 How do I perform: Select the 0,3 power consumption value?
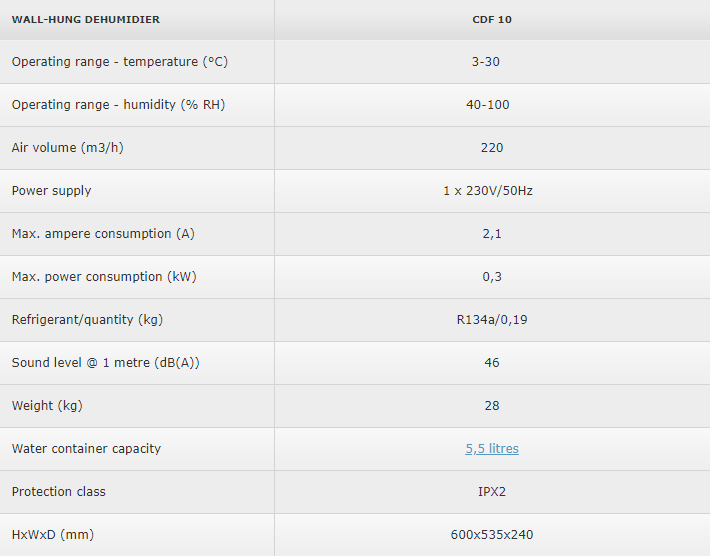[x=491, y=277]
